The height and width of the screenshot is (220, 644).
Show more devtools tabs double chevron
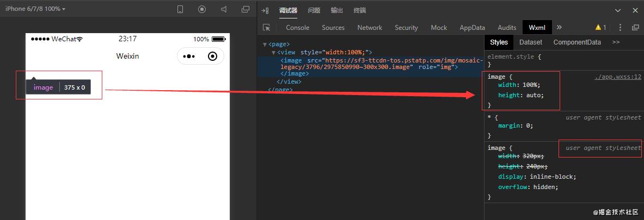[559, 28]
